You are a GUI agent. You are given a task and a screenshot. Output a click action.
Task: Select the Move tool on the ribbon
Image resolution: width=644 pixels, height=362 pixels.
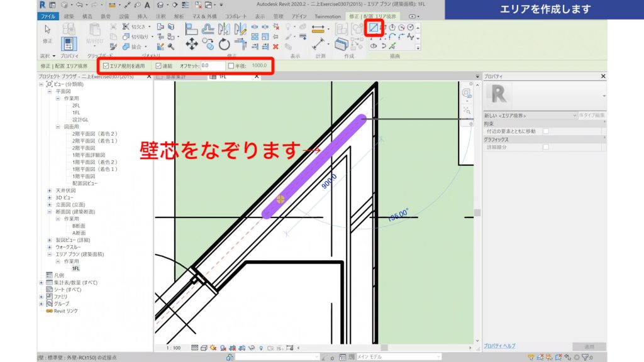point(192,42)
